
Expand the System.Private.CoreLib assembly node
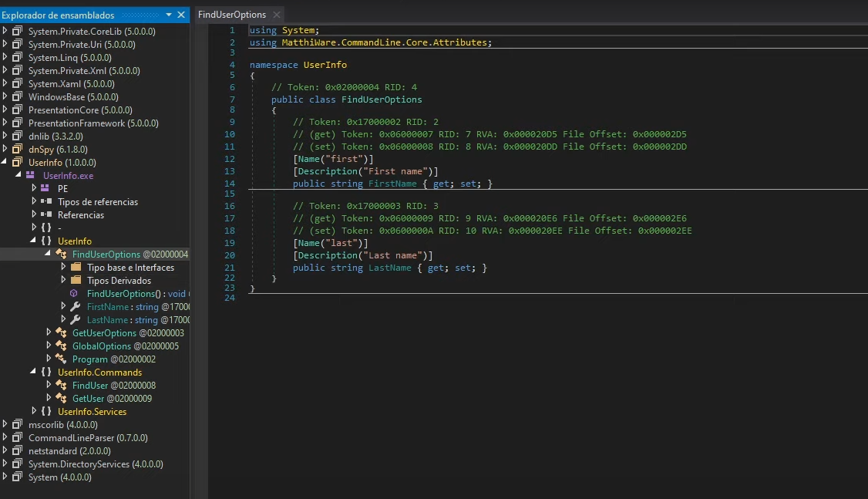click(x=5, y=30)
